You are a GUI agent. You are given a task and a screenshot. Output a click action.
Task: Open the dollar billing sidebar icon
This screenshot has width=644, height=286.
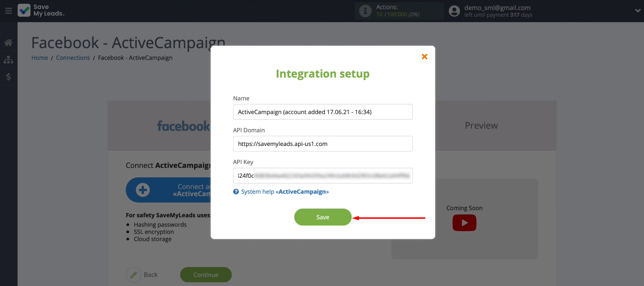pos(8,77)
